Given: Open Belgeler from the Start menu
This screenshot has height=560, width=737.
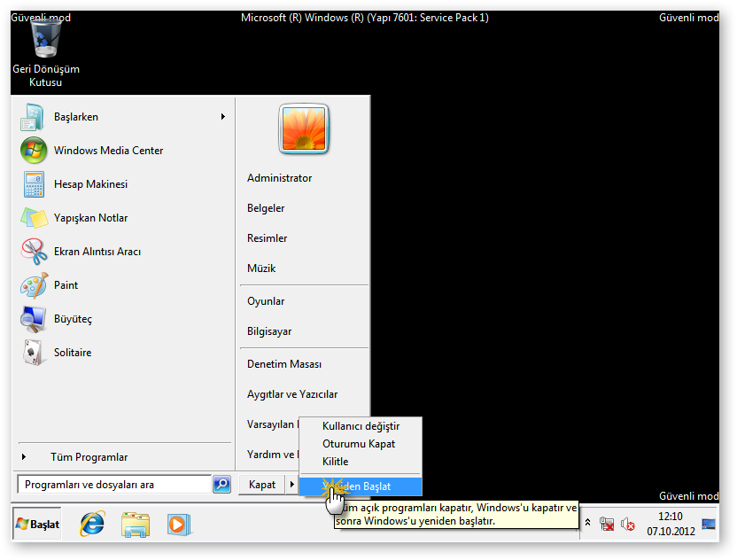Looking at the screenshot, I should [266, 208].
